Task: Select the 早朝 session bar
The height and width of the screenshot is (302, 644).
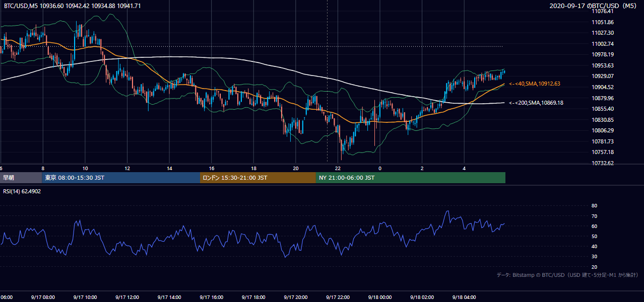Action: [x=21, y=178]
